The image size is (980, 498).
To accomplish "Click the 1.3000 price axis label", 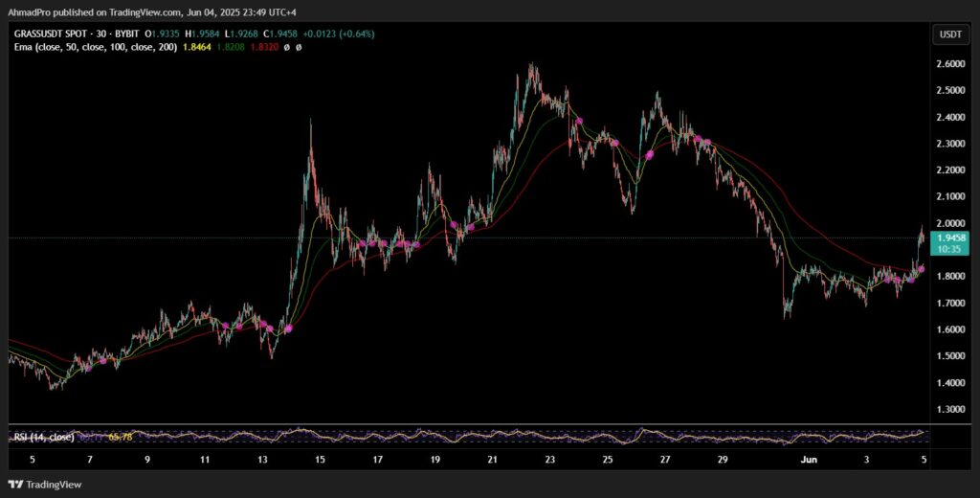I will [950, 409].
